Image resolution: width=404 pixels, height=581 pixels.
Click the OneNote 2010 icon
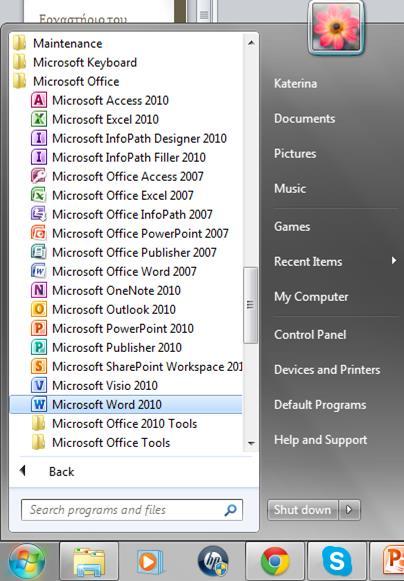click(39, 290)
